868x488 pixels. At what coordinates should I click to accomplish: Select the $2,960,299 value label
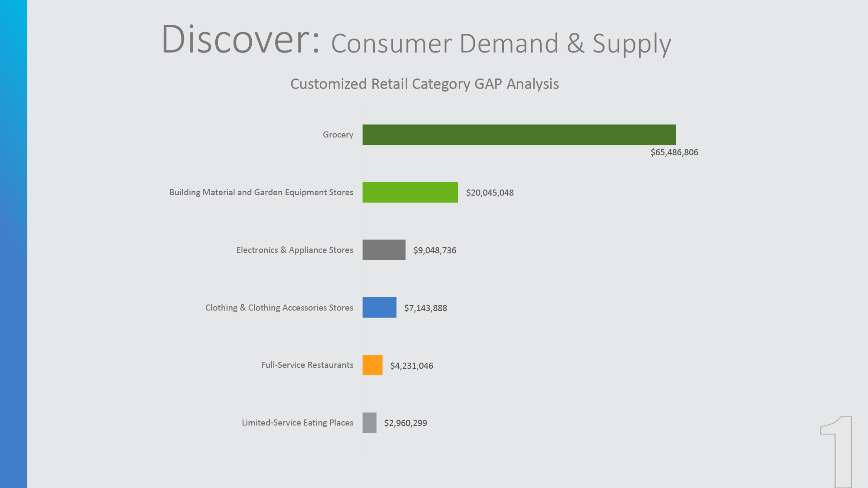coord(405,423)
